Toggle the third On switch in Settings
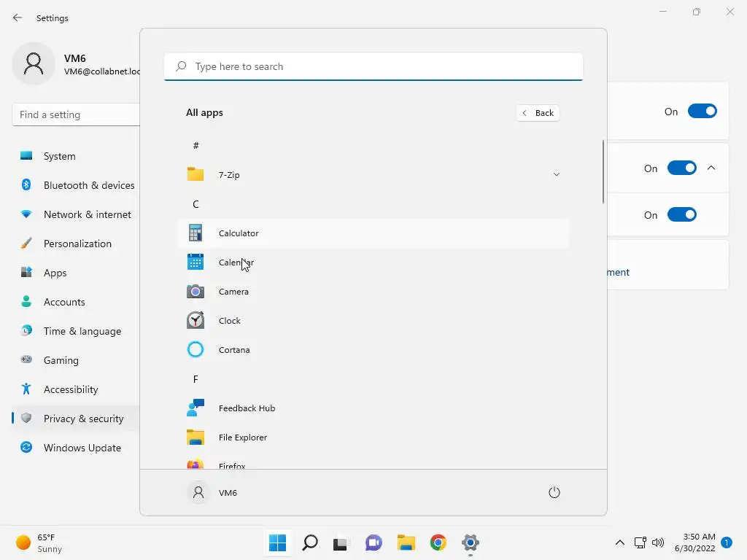The image size is (747, 560). [682, 214]
